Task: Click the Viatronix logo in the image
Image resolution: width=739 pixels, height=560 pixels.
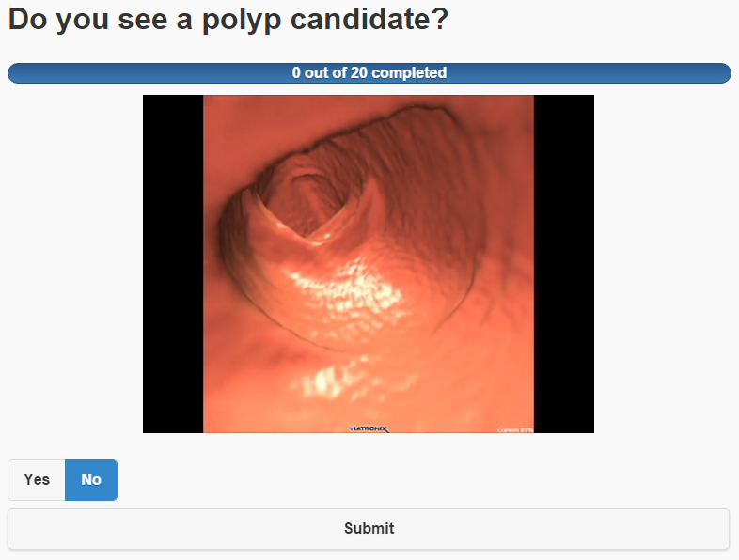Action: point(368,428)
